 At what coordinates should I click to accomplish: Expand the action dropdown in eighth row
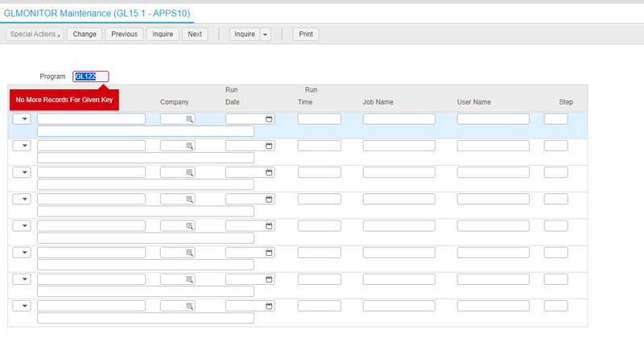22,306
